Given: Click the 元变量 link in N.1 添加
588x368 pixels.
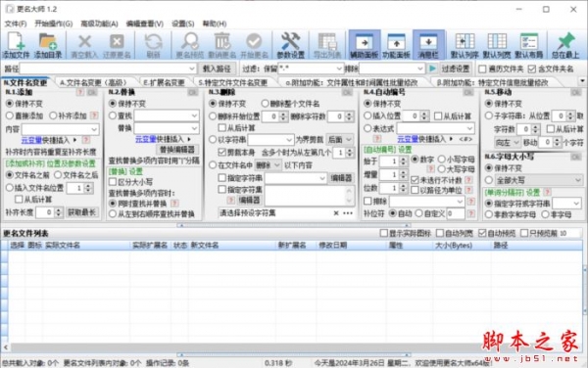Looking at the screenshot, I should coord(31,140).
